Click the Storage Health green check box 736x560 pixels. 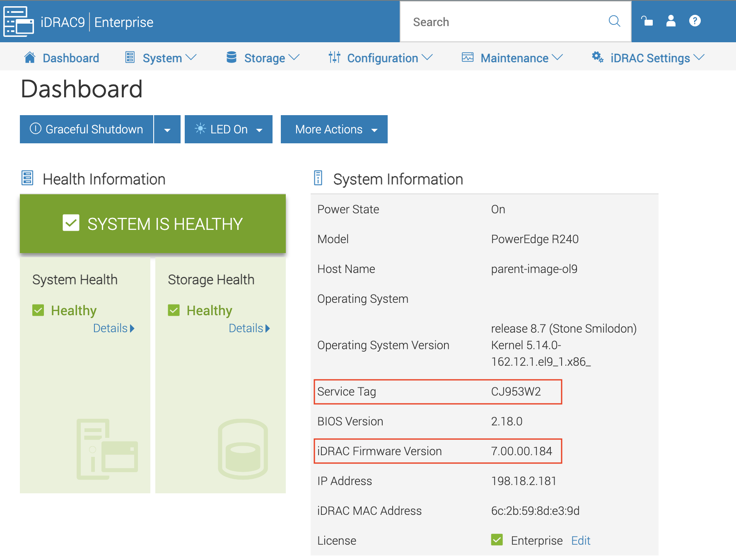coord(174,310)
